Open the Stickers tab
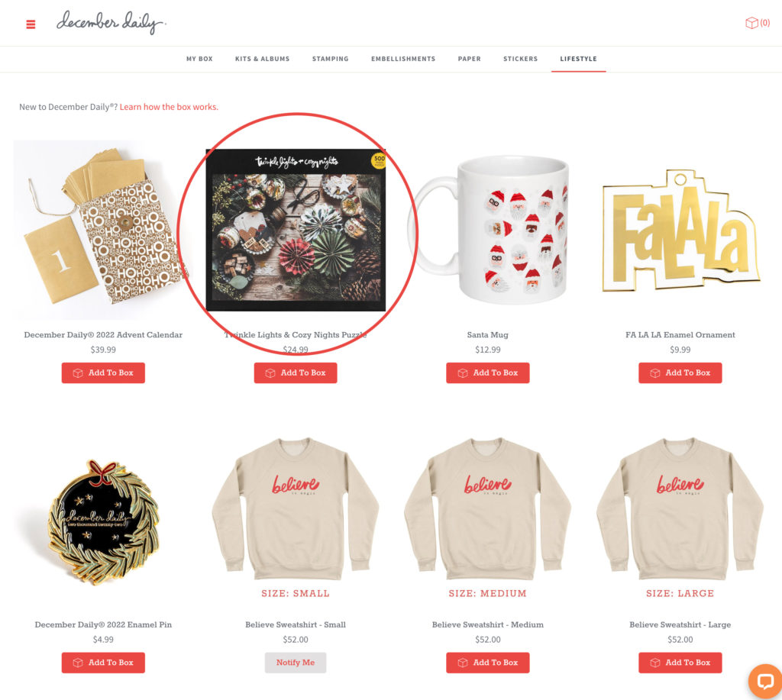 pyautogui.click(x=520, y=59)
